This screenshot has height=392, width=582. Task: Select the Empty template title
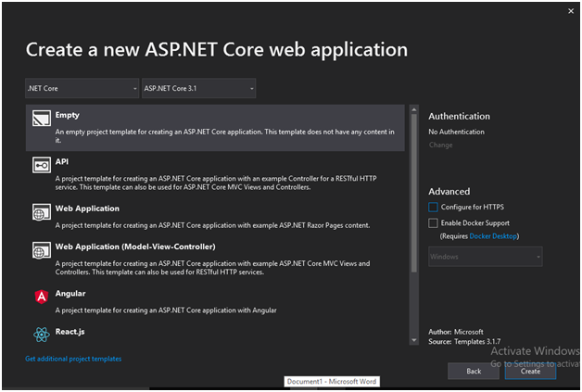pos(67,115)
